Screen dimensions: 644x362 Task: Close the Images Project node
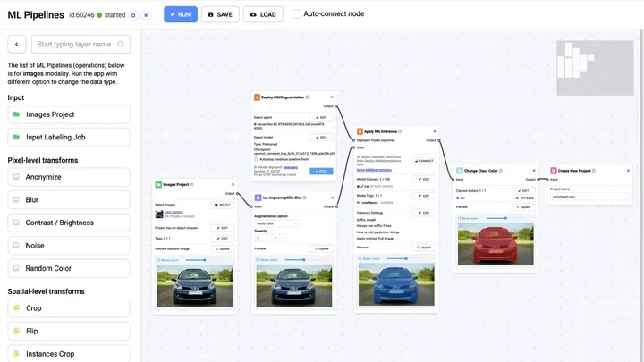click(233, 185)
